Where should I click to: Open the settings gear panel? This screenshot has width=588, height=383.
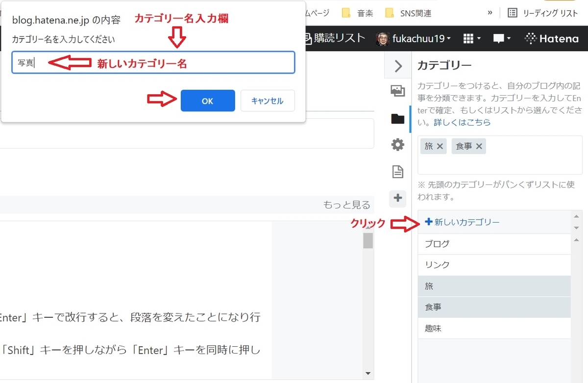tap(397, 145)
